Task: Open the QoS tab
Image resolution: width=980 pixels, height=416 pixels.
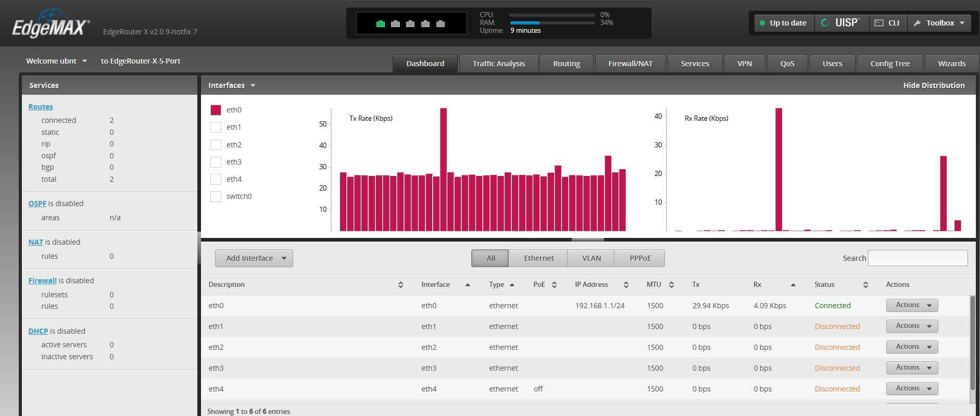Action: tap(787, 64)
